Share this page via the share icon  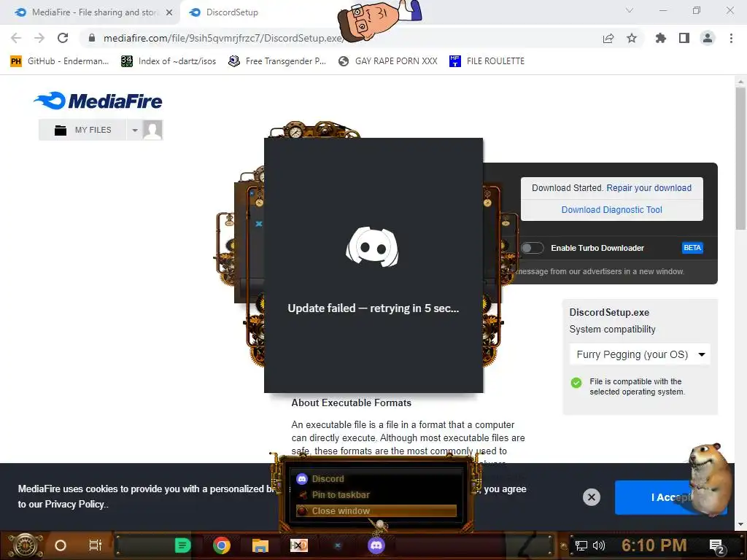click(x=608, y=39)
